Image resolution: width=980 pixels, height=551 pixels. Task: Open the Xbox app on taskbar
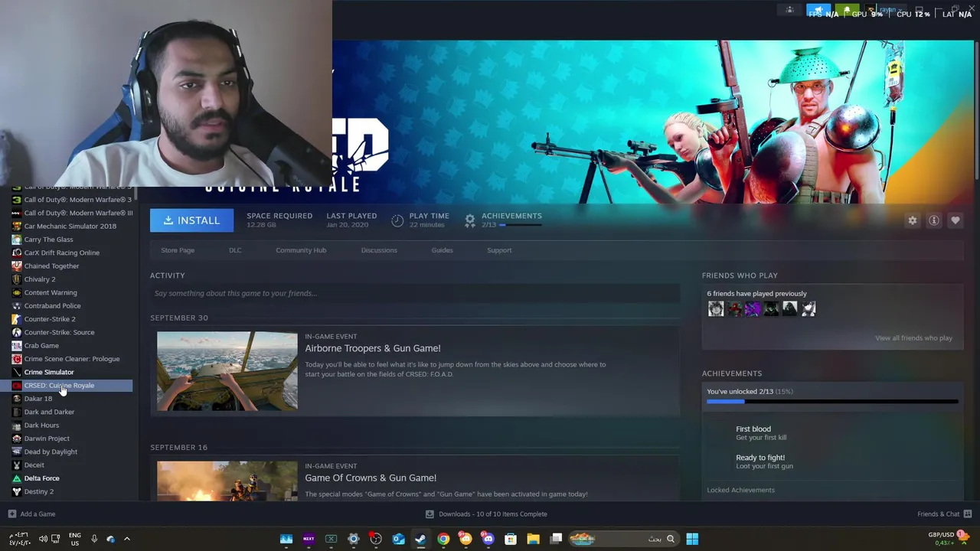pyautogui.click(x=331, y=539)
